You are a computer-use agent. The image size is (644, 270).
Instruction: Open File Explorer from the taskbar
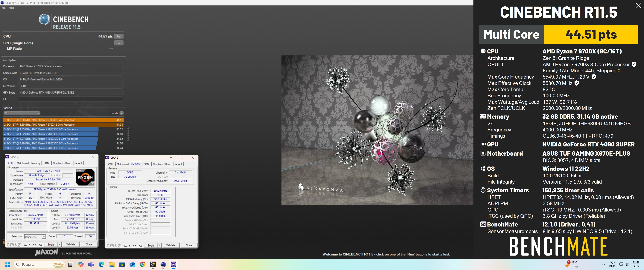(x=112, y=265)
